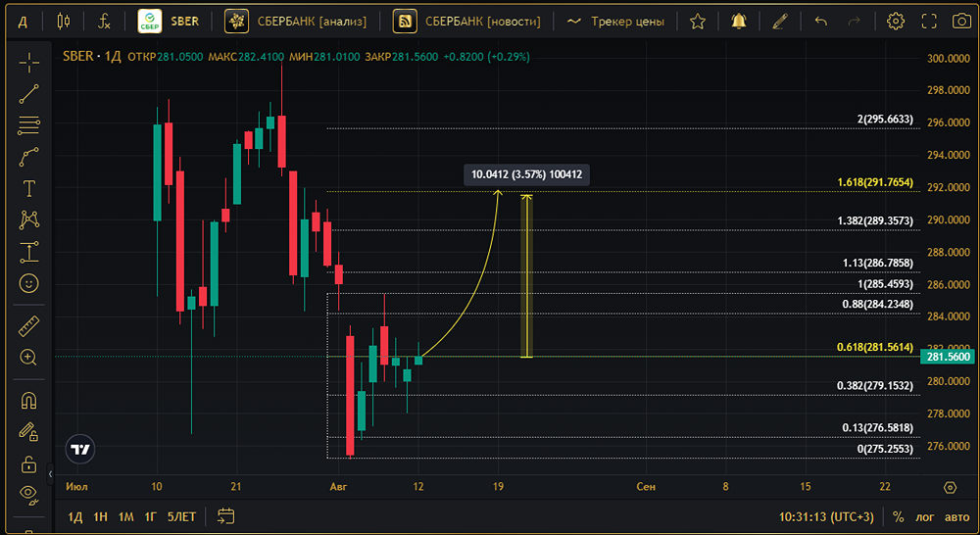
Task: Click the TradingView logo badge
Action: click(x=80, y=450)
